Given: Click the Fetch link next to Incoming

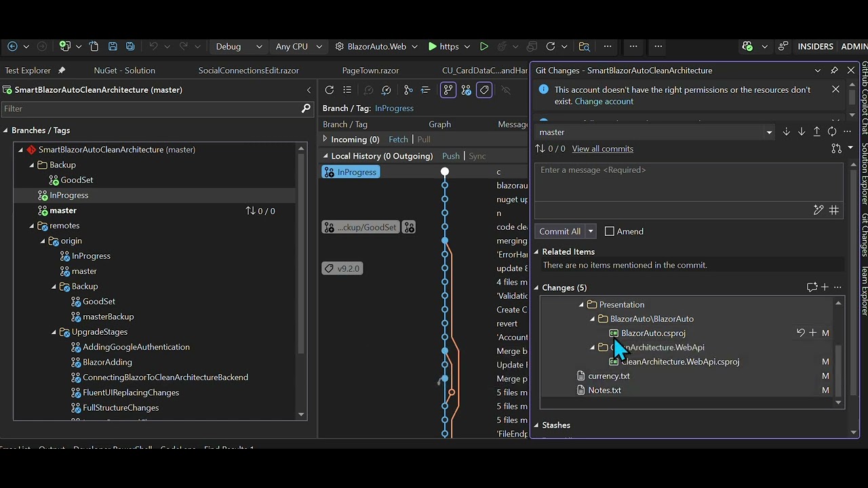Looking at the screenshot, I should coord(399,139).
